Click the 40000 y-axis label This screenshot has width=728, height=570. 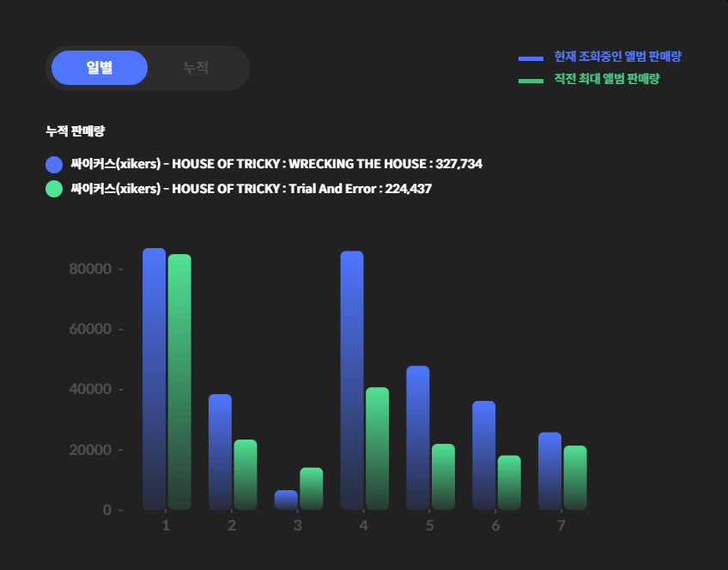(90, 389)
